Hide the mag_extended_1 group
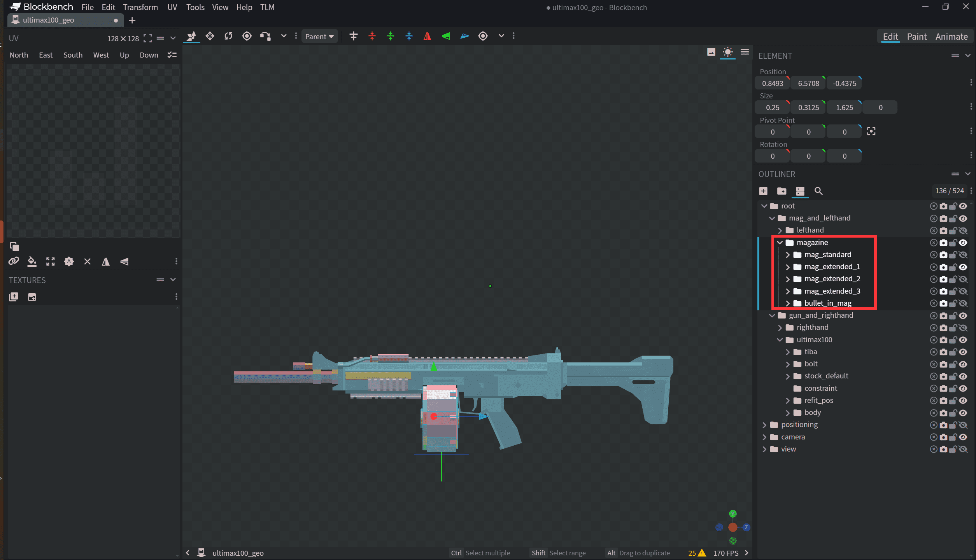This screenshot has width=976, height=560. click(x=963, y=267)
